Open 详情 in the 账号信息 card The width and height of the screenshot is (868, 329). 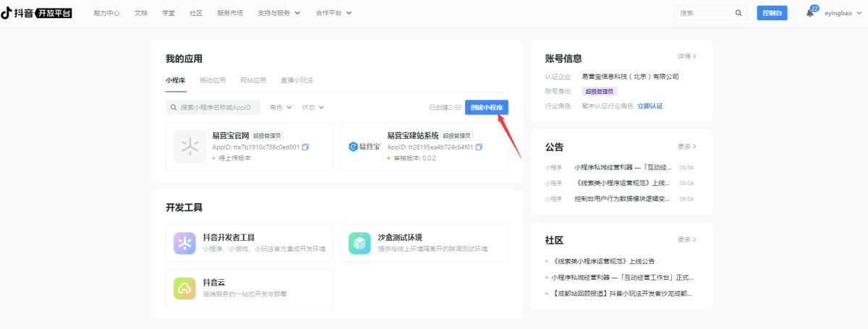pyautogui.click(x=687, y=56)
